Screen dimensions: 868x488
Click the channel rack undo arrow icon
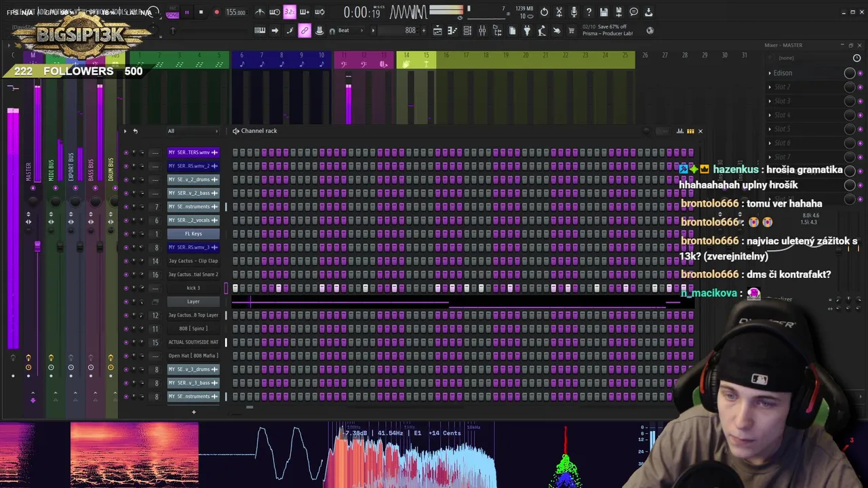pyautogui.click(x=135, y=131)
